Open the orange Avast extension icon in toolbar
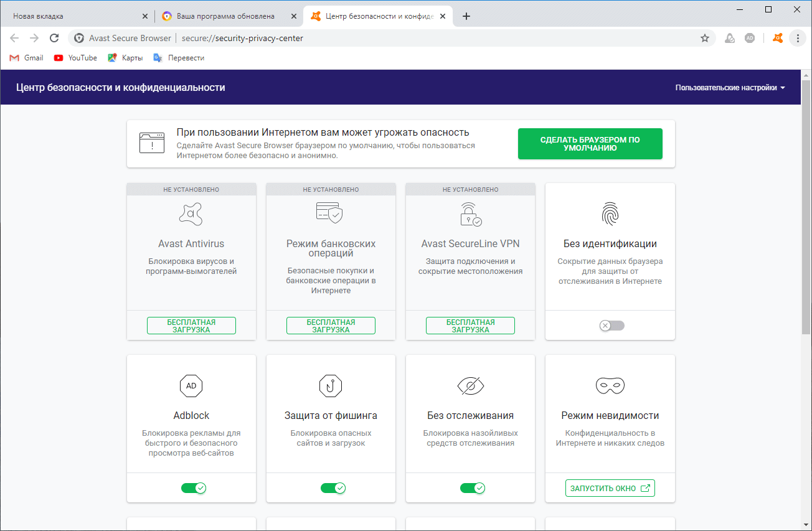The width and height of the screenshot is (812, 531). [x=777, y=38]
